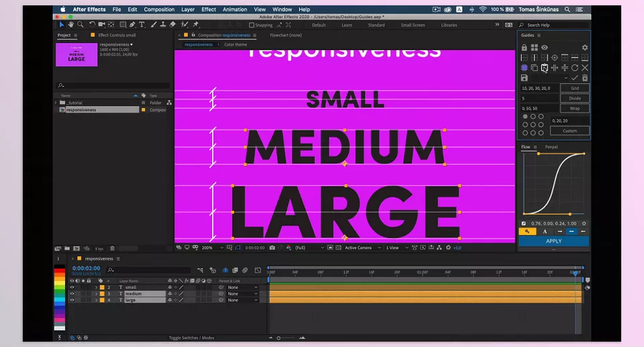Hide the small layer with eye icon
Viewport: 644px width, 347px height.
pyautogui.click(x=72, y=287)
